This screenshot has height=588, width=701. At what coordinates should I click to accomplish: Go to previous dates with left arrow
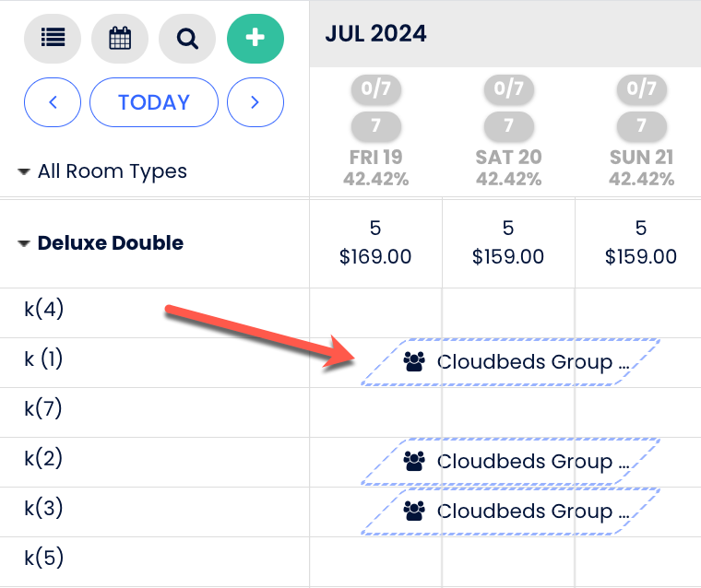point(52,102)
